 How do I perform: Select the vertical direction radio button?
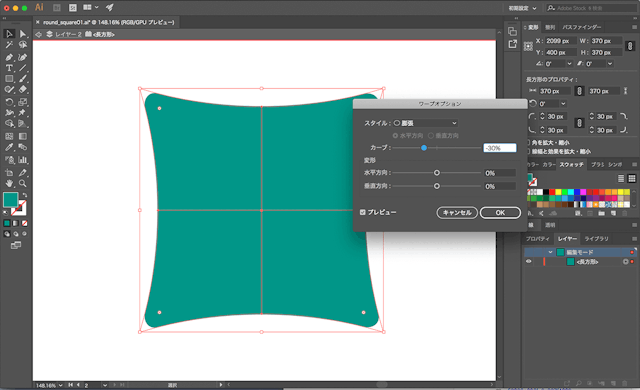[431, 135]
